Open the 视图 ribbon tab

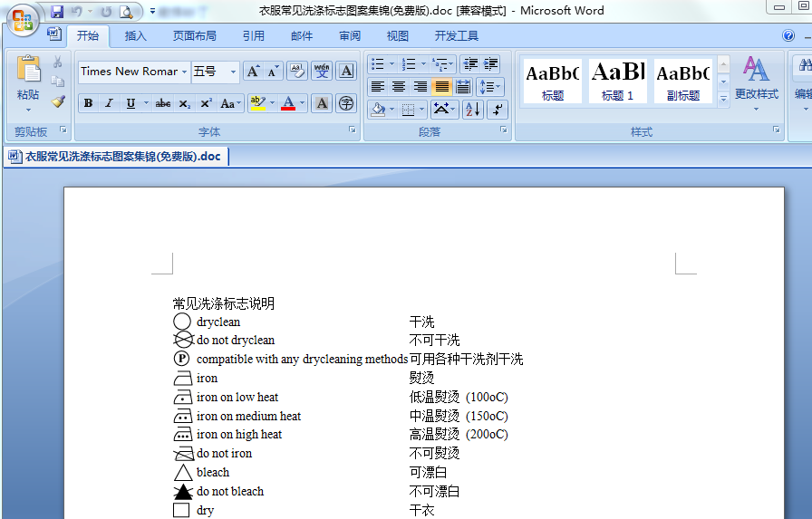[398, 35]
